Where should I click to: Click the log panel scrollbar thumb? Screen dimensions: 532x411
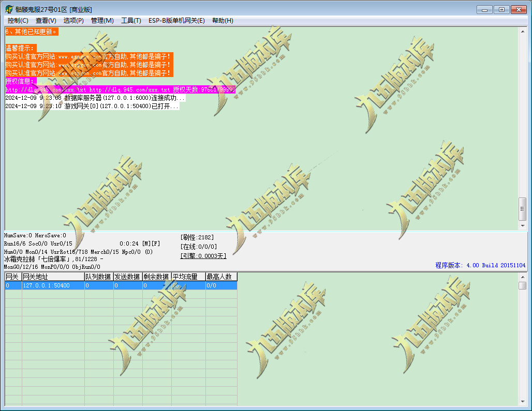click(x=523, y=209)
